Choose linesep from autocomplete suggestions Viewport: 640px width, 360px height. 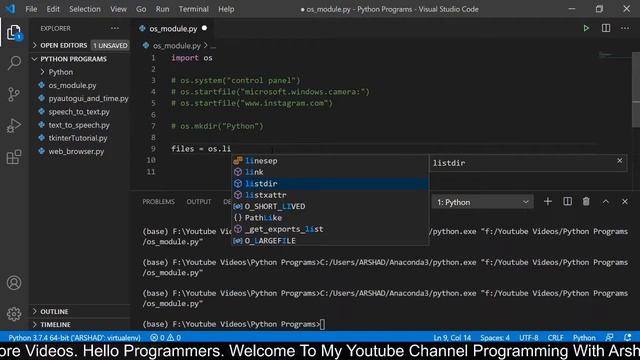[330, 161]
